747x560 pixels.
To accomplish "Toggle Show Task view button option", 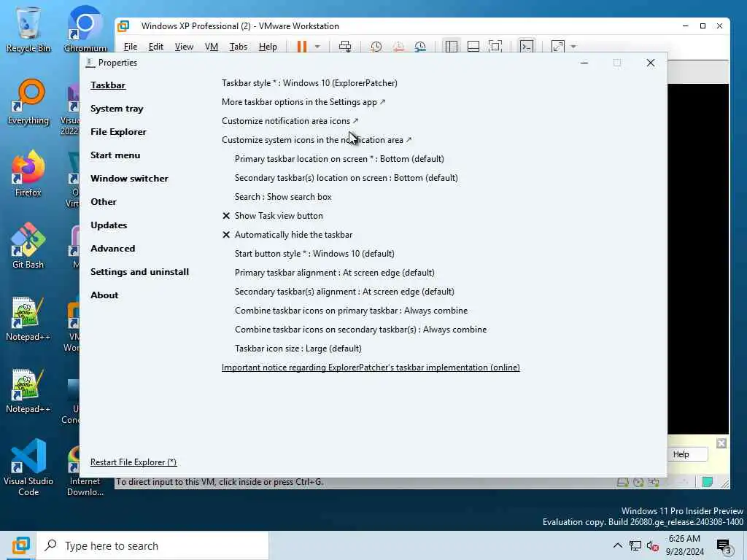I will [273, 216].
